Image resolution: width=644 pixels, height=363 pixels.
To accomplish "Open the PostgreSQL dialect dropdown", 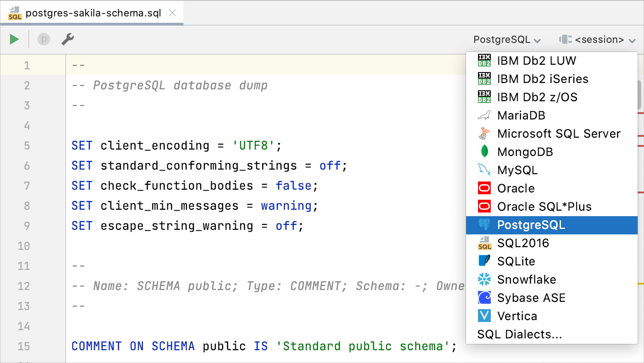I will 506,39.
